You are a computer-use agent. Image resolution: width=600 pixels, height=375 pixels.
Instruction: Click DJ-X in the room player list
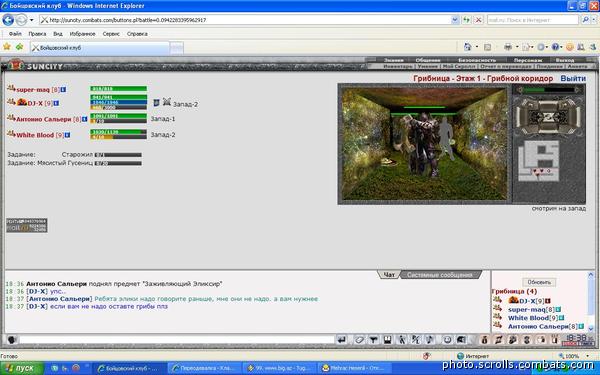click(x=527, y=301)
